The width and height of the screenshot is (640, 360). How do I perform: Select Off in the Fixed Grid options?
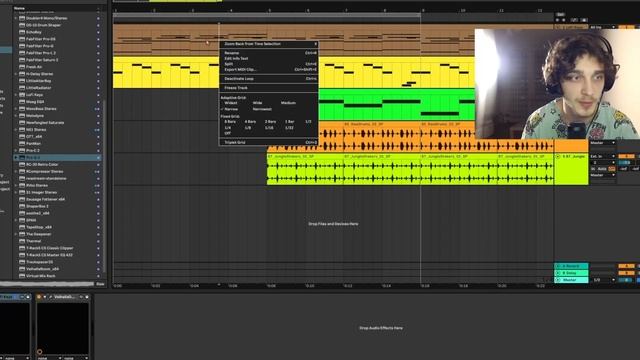(227, 133)
